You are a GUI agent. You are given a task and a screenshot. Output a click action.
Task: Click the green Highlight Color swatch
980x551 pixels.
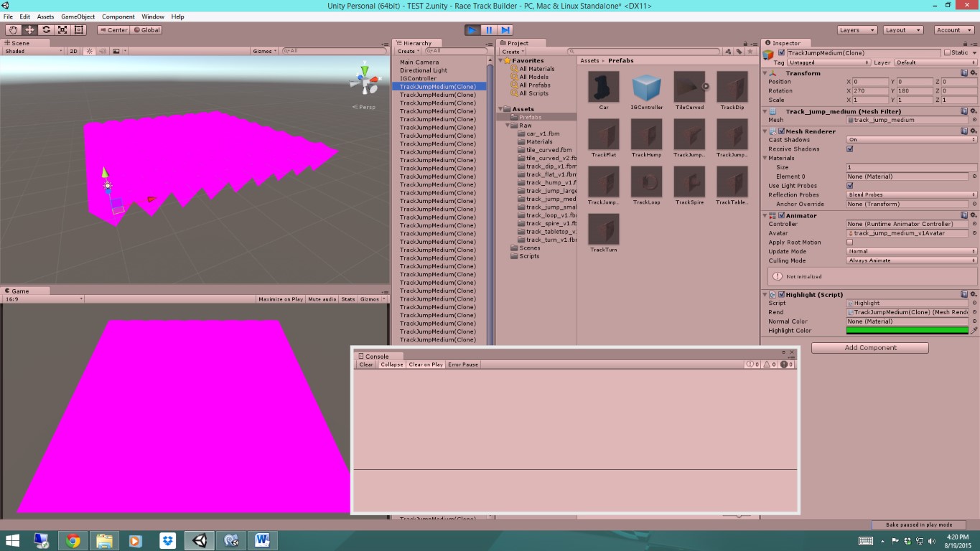pos(907,331)
